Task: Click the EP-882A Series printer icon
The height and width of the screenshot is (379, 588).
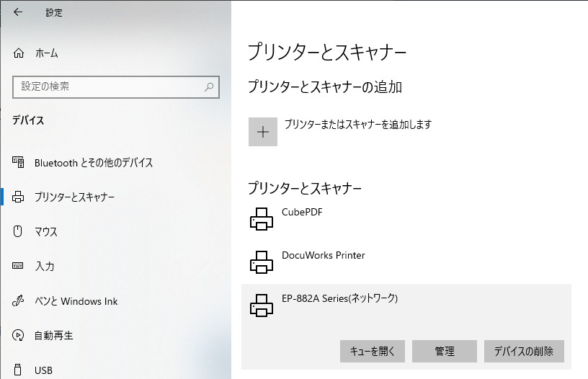Action: 262,306
